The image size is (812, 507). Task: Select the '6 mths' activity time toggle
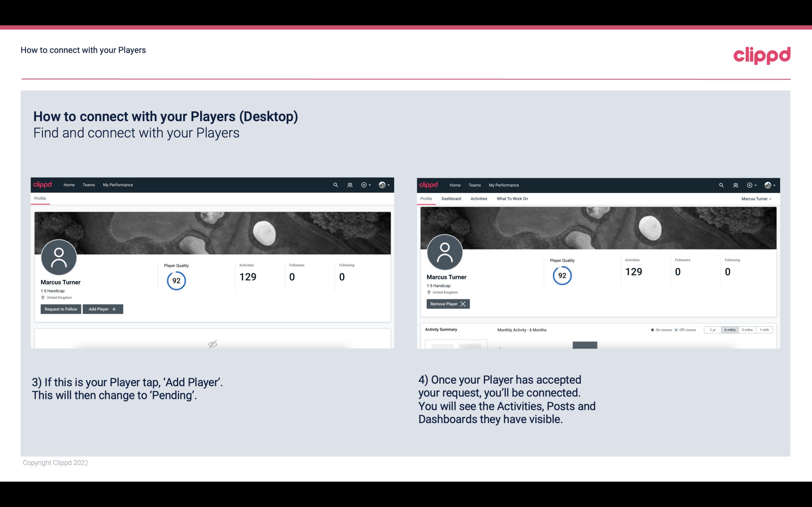click(729, 329)
